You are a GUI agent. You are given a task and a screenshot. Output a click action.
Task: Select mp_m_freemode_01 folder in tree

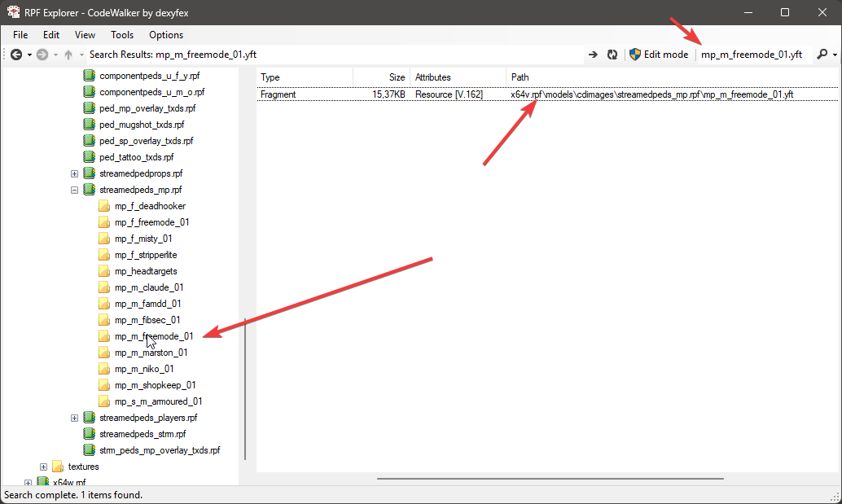[154, 336]
